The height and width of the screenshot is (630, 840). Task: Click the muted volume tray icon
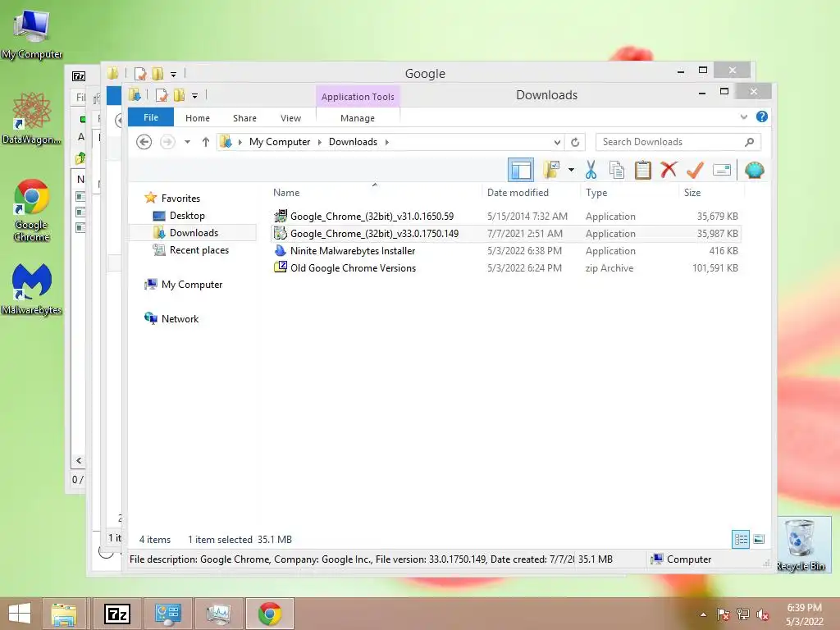[x=762, y=614]
